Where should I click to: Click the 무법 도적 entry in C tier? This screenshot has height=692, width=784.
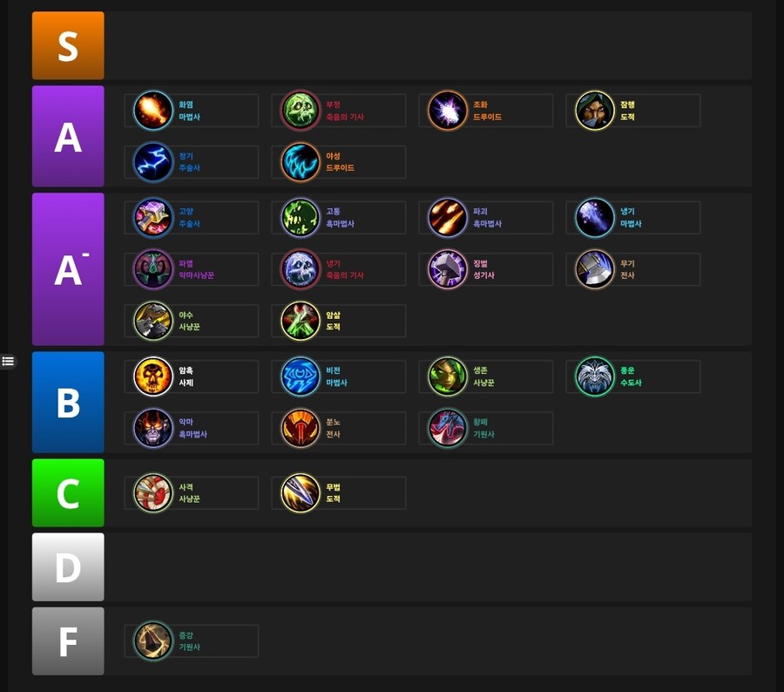click(x=339, y=493)
